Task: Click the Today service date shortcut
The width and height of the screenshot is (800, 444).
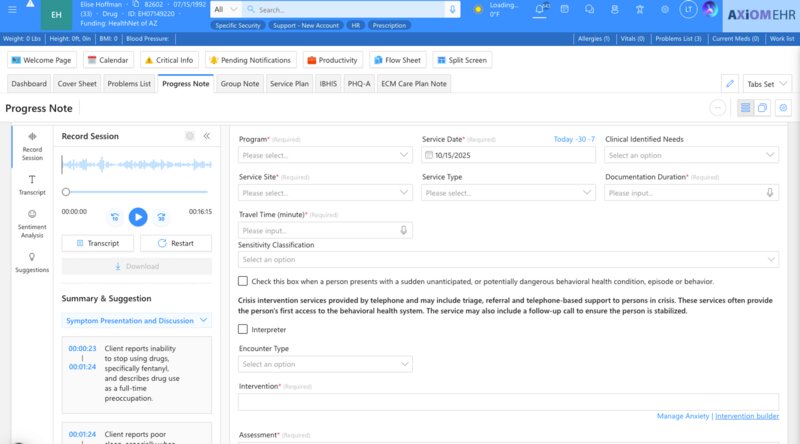Action: (563, 139)
